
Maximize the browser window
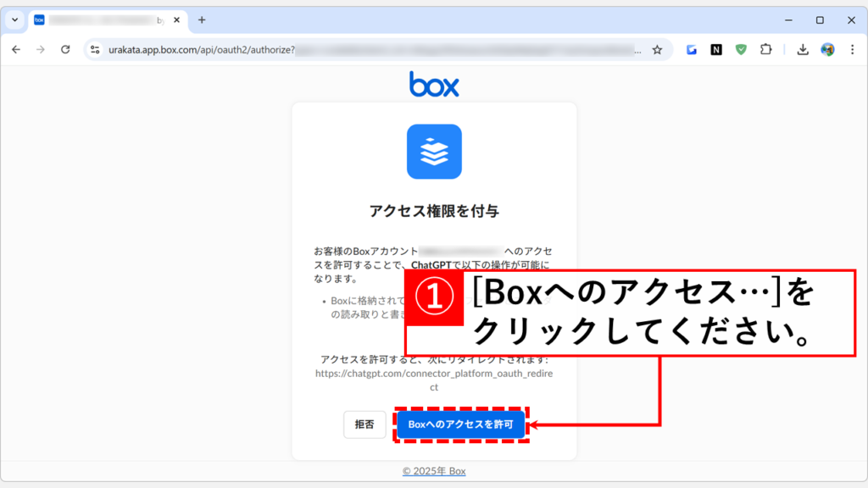pyautogui.click(x=820, y=20)
